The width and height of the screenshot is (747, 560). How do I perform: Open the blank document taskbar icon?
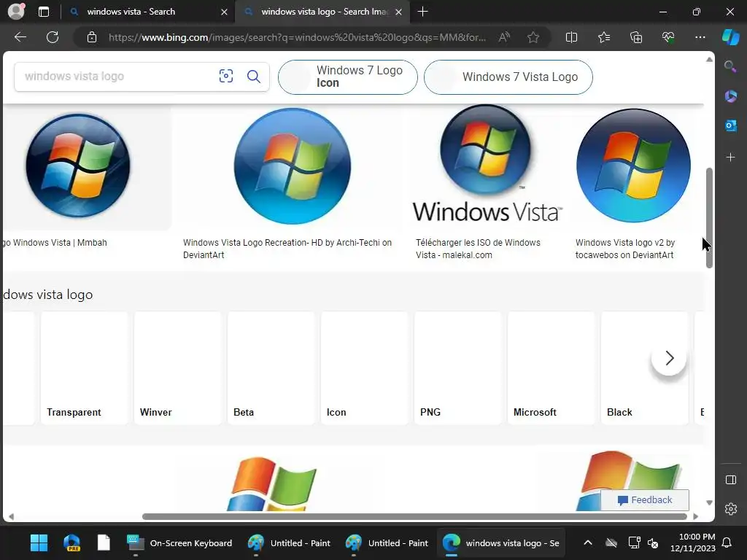pos(104,542)
